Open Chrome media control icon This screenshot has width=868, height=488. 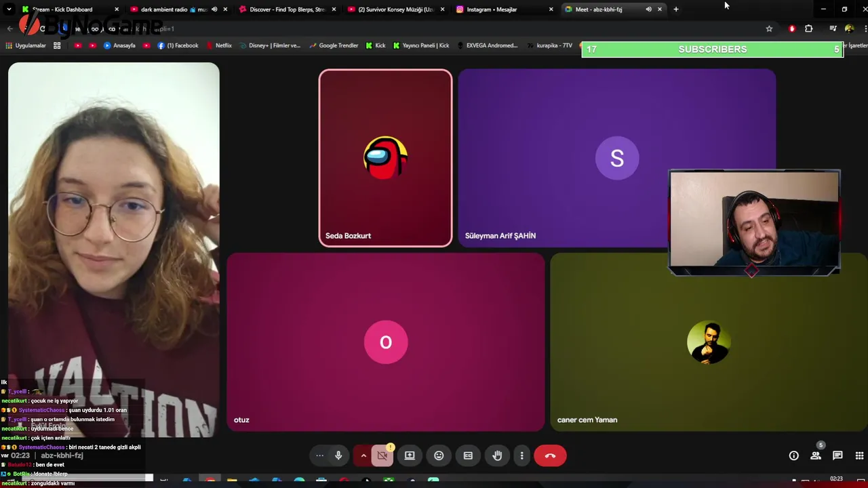833,28
